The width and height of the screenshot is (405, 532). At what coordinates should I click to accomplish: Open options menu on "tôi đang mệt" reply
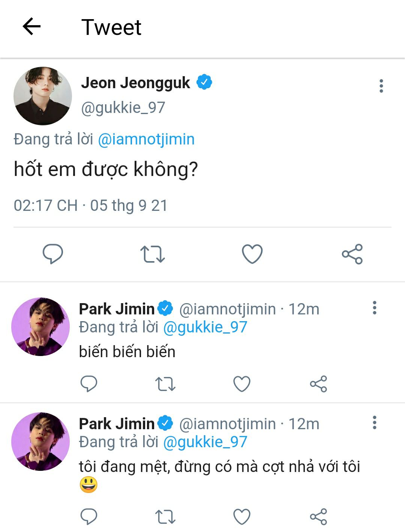pos(374,422)
